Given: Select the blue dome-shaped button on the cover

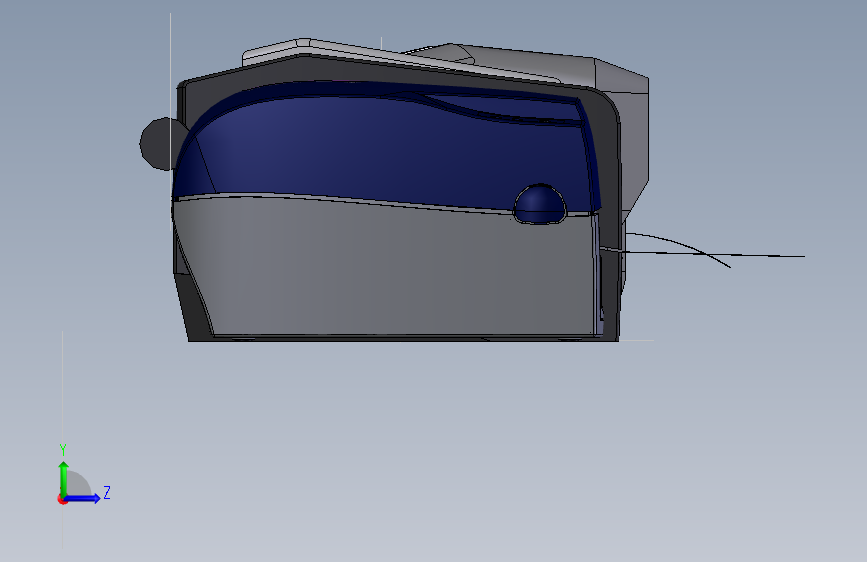Looking at the screenshot, I should [x=540, y=204].
